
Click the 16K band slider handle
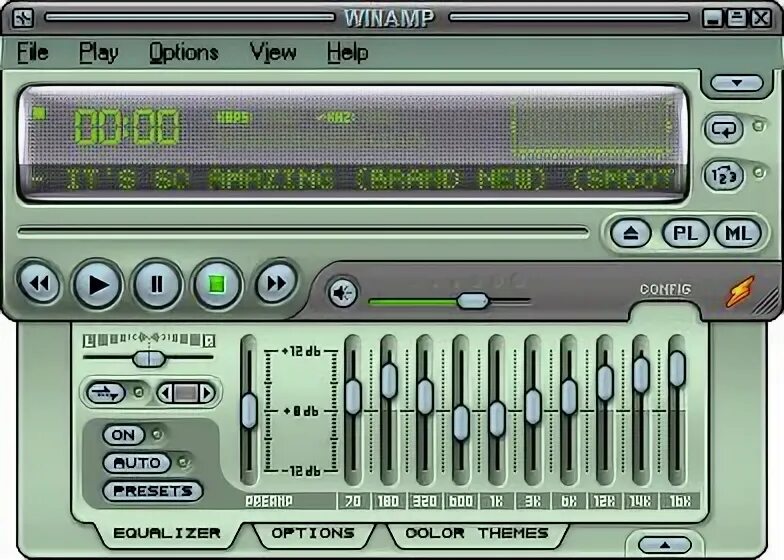[x=677, y=369]
